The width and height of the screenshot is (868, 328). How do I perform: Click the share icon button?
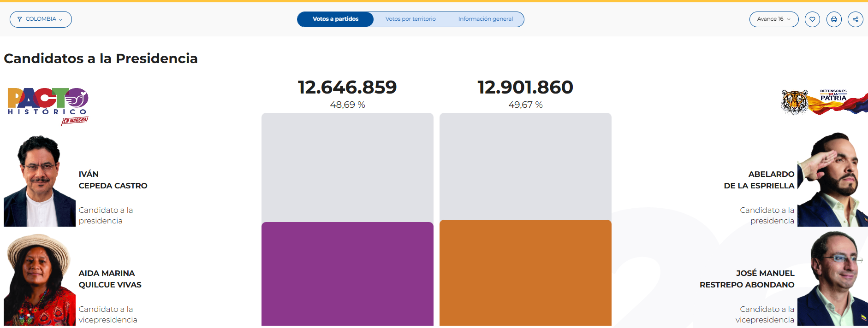click(x=856, y=19)
